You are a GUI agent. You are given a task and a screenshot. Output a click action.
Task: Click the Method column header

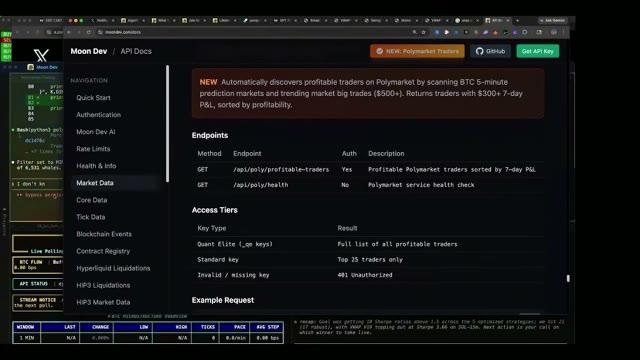coord(209,153)
